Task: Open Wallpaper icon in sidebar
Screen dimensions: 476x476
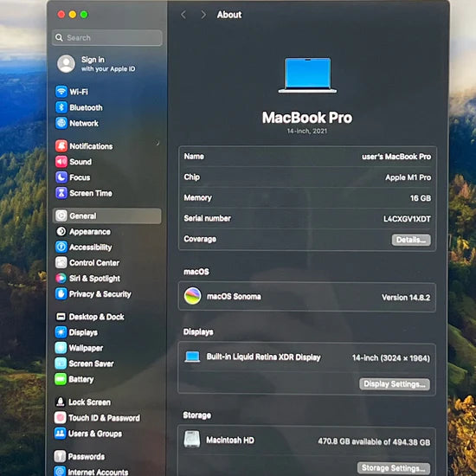Action: click(x=61, y=348)
